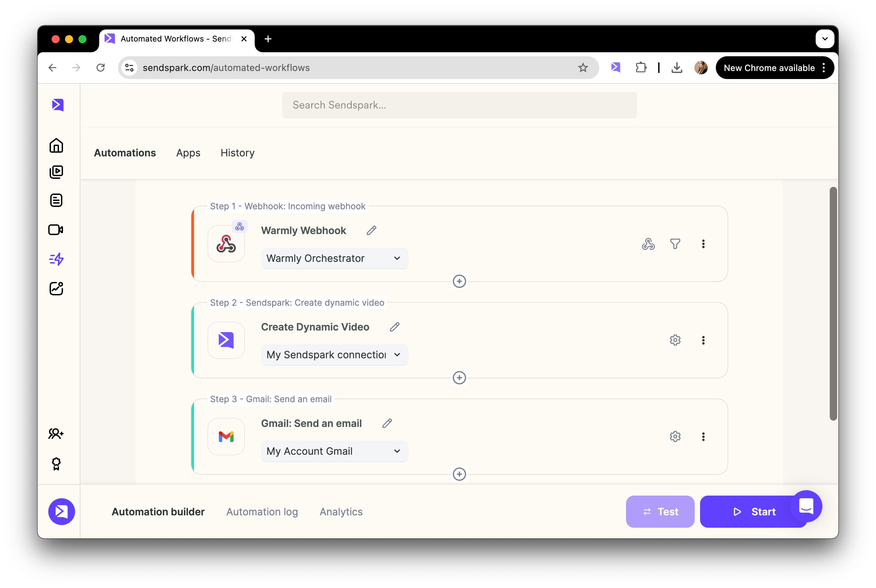Go back in browser history
The image size is (876, 588).
click(53, 68)
